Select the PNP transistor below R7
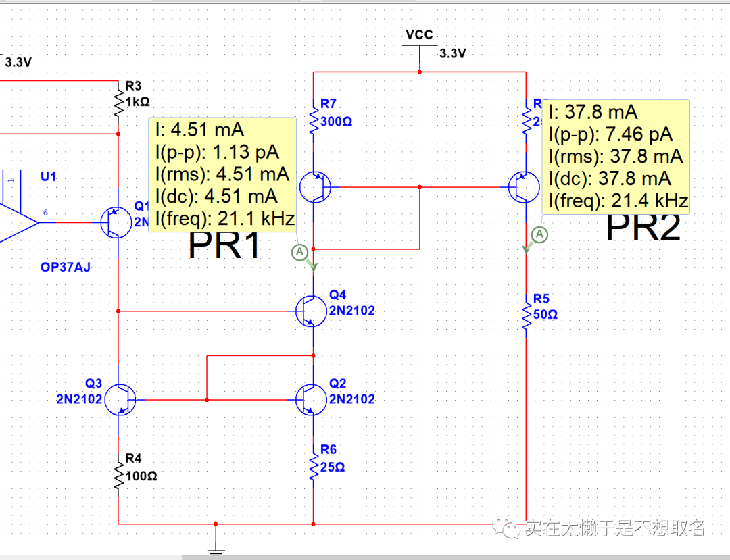 (x=314, y=186)
